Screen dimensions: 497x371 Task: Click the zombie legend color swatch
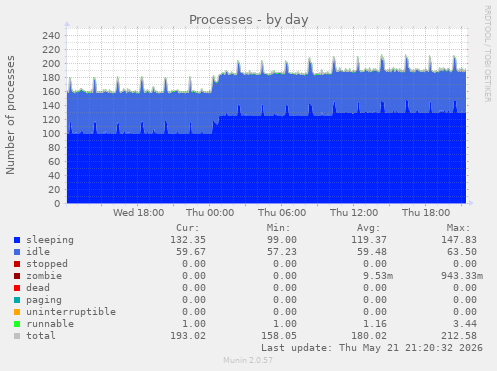[x=17, y=276]
